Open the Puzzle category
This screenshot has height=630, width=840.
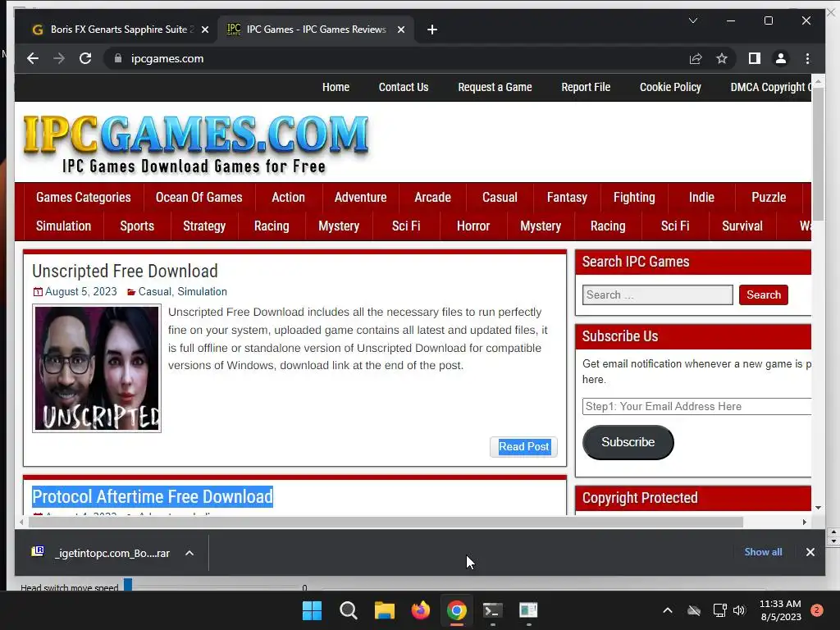point(769,197)
